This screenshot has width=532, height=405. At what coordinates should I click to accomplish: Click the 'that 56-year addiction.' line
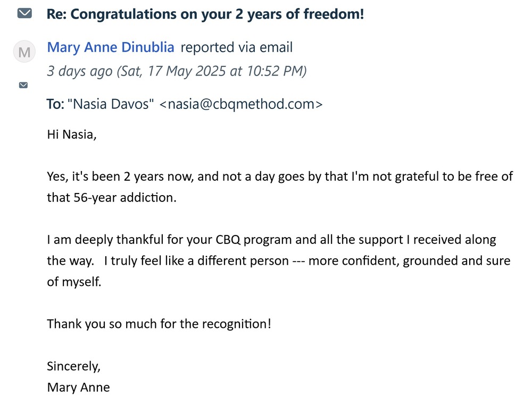[111, 198]
